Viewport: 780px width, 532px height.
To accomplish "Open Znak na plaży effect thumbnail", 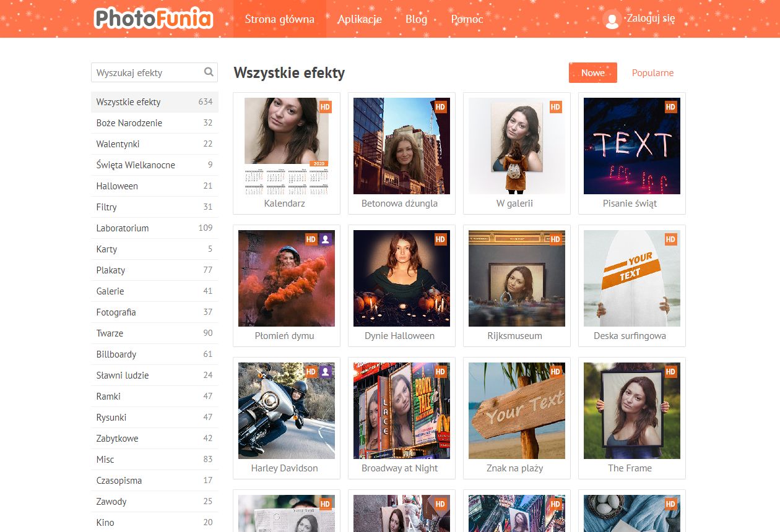I will (517, 411).
